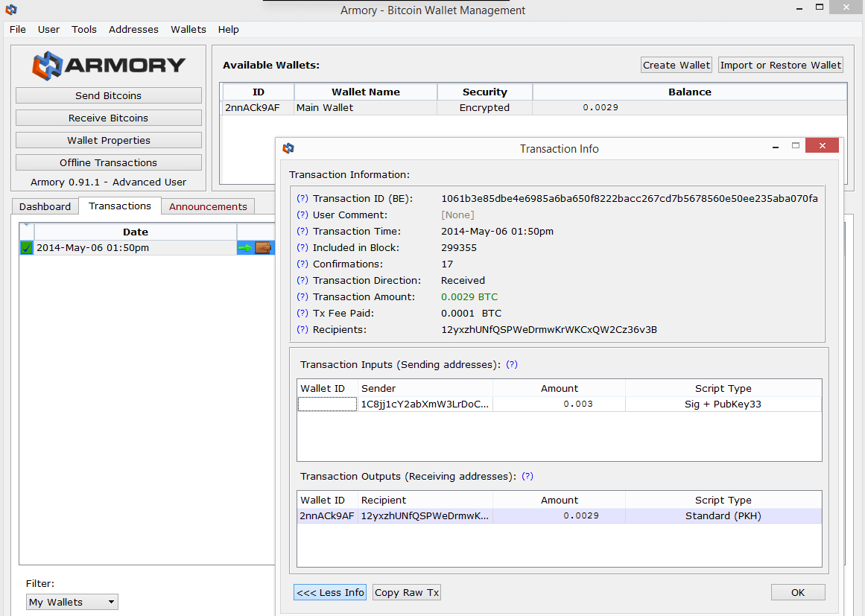Click the recipient address 12yxzhUNfQSPWeDrmwKrWKCxQW2Cz36v3B
Viewport: 865px width, 616px height.
(x=549, y=330)
